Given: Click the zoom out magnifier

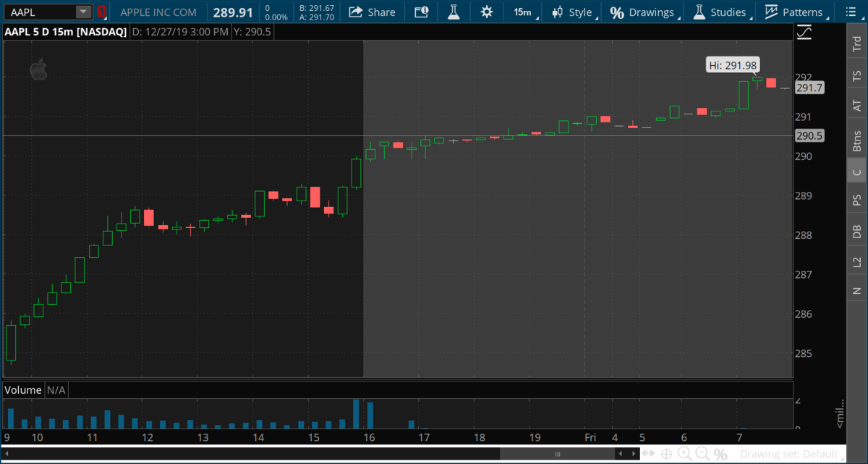Looking at the screenshot, I should coord(702,454).
